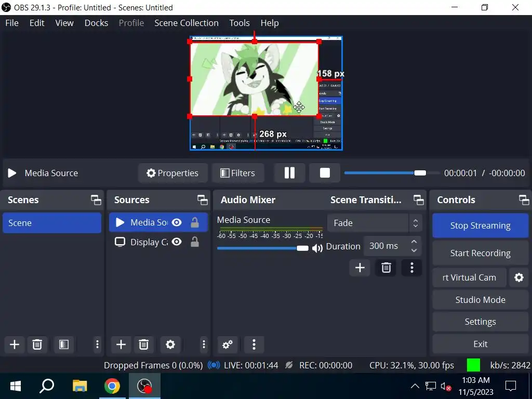Hide the Media Source visibility eye

coord(177,222)
